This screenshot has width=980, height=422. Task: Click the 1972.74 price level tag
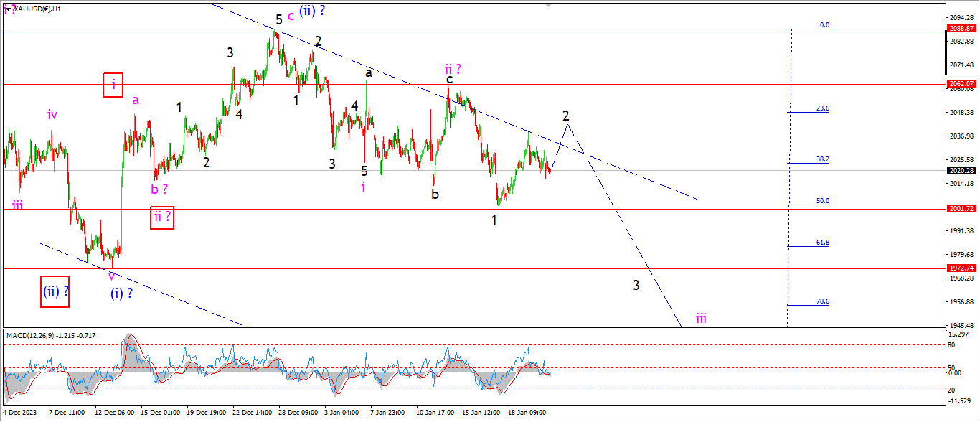[x=961, y=268]
